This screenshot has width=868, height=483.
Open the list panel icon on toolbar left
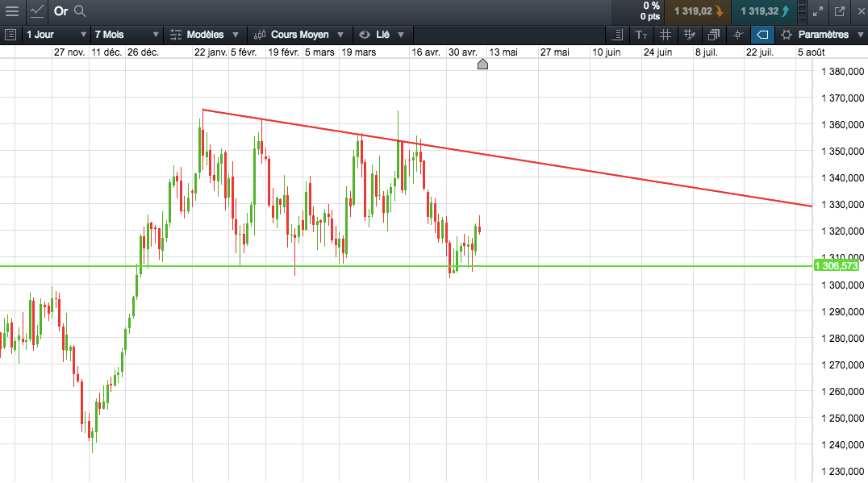10,35
